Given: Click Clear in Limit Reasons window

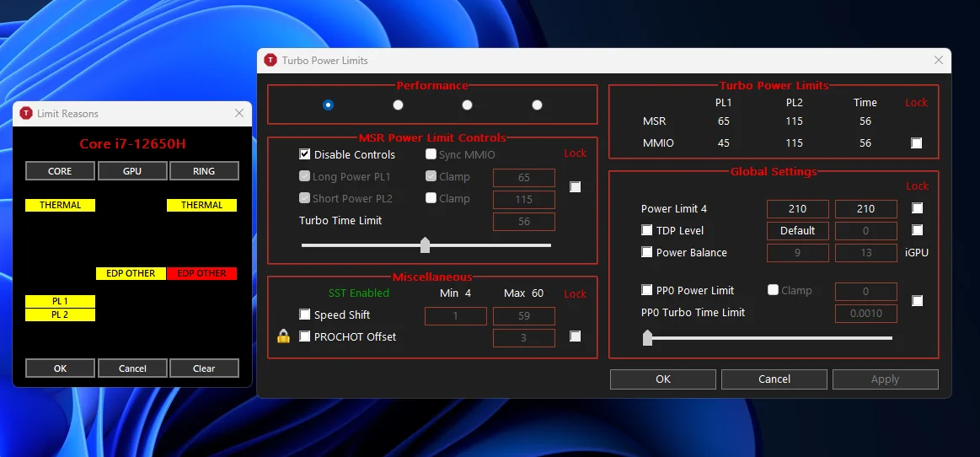Looking at the screenshot, I should tap(205, 368).
